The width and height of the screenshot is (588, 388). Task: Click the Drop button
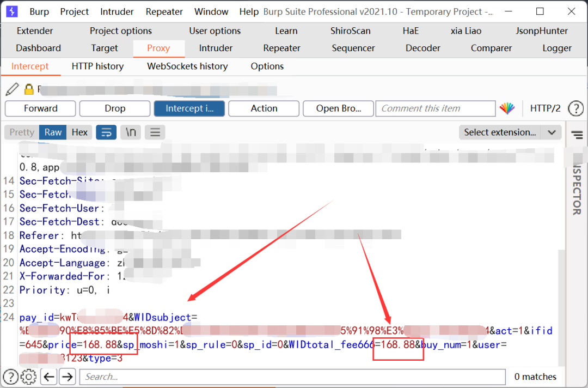[115, 108]
